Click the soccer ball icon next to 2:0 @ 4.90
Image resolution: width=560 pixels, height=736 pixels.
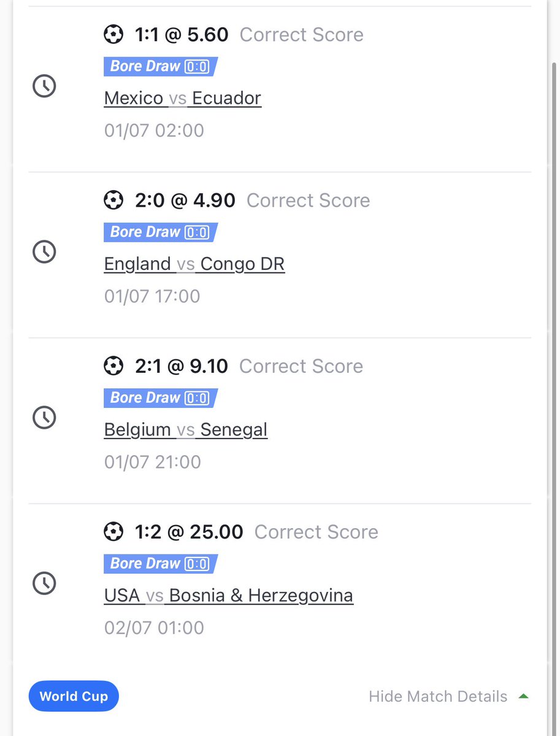click(x=113, y=200)
